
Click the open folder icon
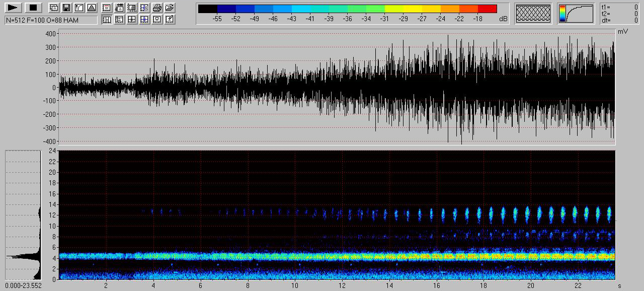pyautogui.click(x=170, y=8)
